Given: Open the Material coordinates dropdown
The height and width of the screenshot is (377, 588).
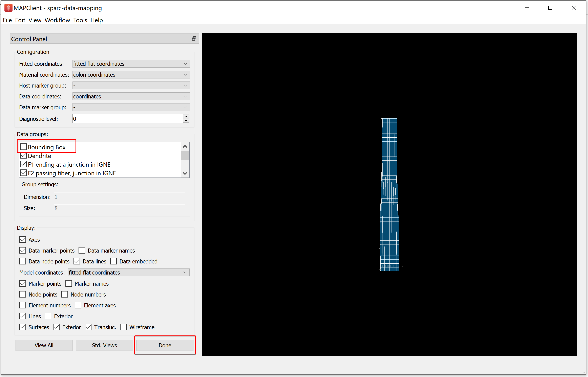Looking at the screenshot, I should click(131, 75).
